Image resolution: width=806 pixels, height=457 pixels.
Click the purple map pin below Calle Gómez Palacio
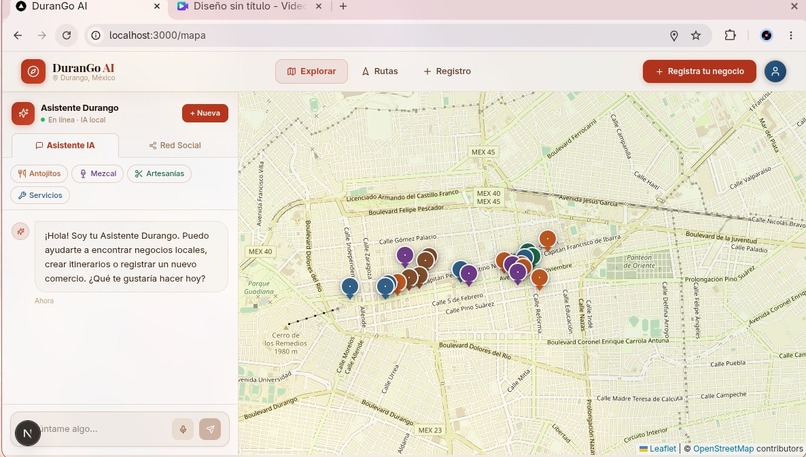405,256
